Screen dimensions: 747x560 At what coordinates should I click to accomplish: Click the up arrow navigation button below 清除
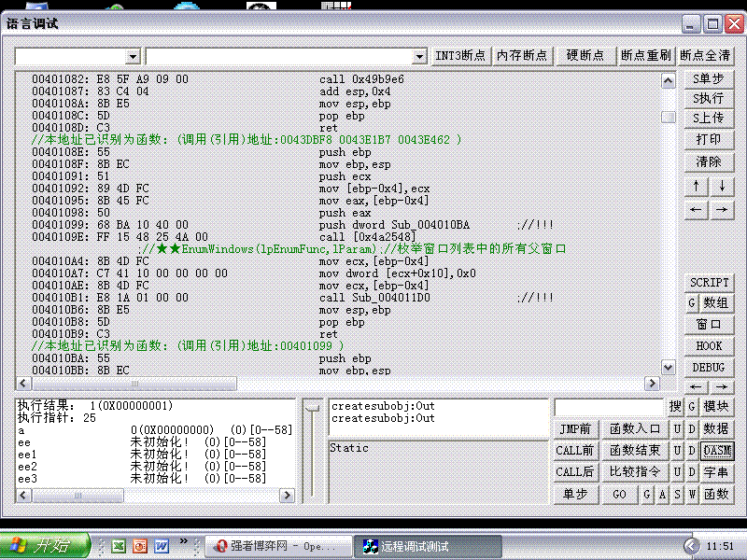pos(696,186)
